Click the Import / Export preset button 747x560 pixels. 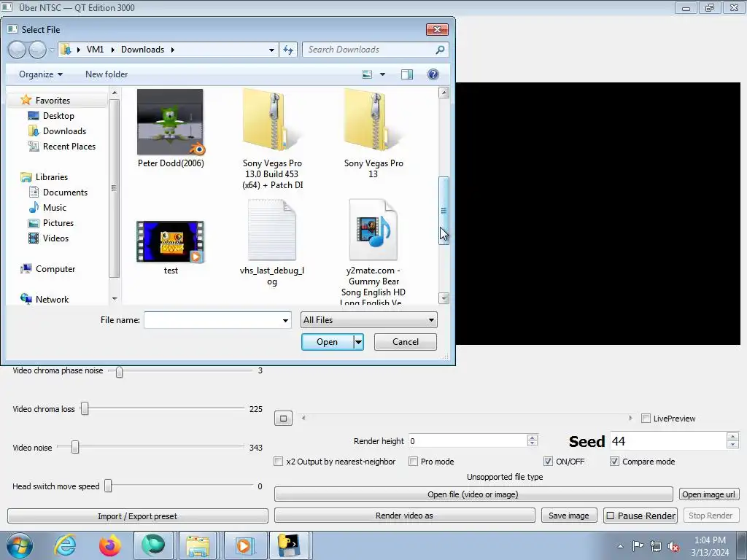(138, 516)
